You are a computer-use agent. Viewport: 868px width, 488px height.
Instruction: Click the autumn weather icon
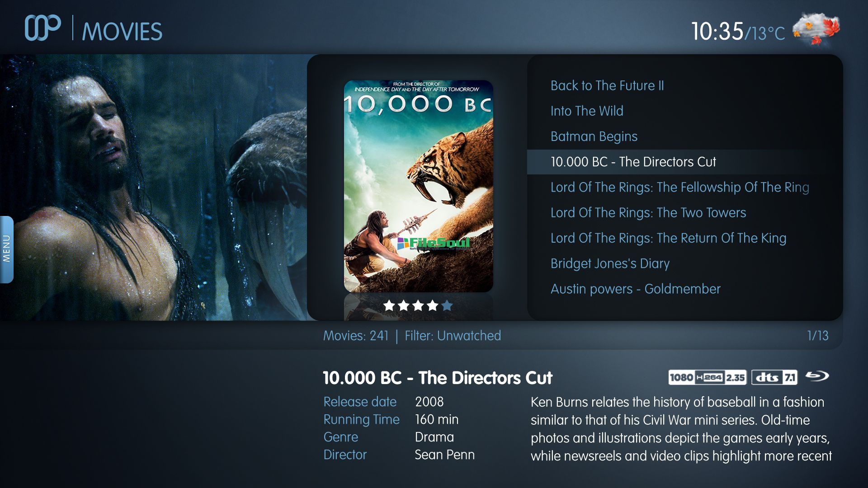tap(816, 29)
